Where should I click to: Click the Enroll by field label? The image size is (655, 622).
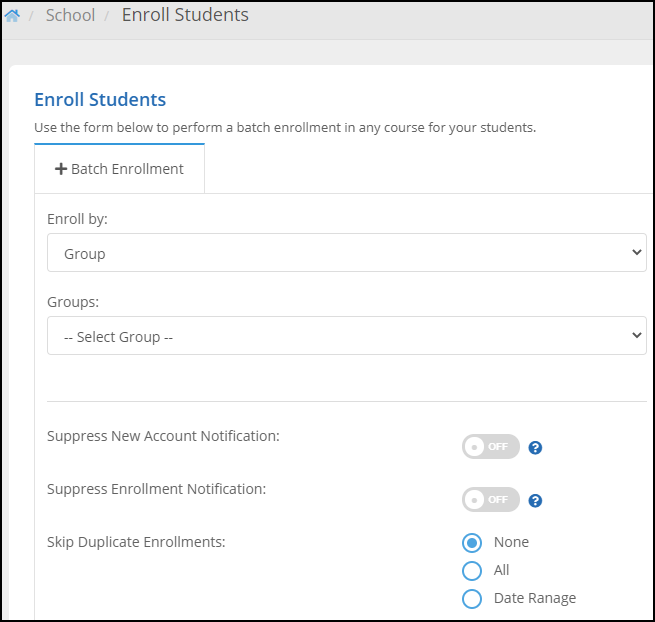(77, 218)
